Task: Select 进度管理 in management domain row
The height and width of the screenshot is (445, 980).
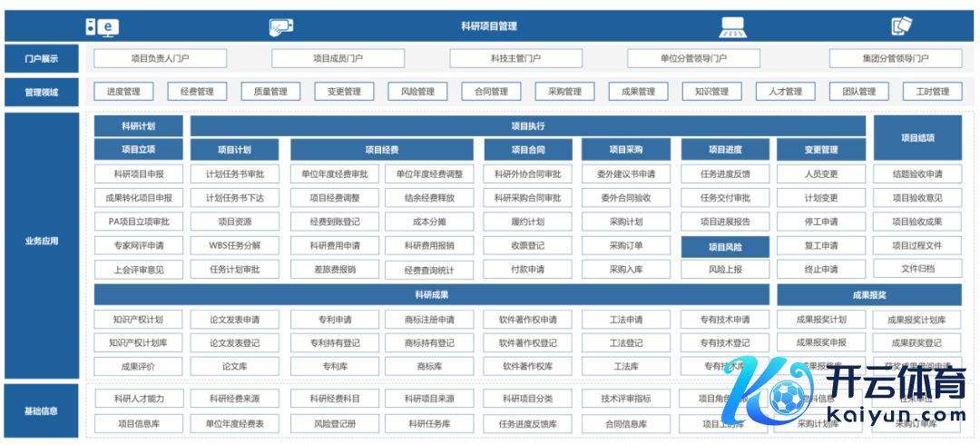Action: click(123, 92)
